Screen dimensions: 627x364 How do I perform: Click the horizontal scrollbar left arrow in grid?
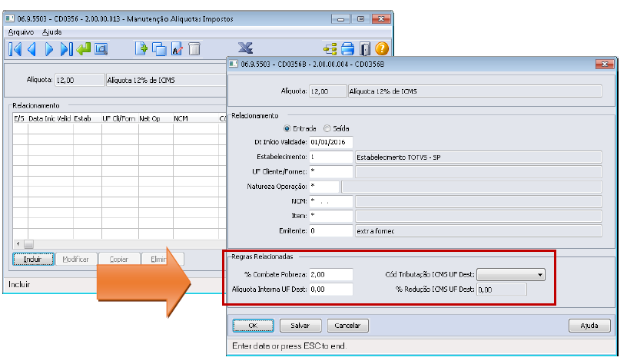tap(18, 243)
